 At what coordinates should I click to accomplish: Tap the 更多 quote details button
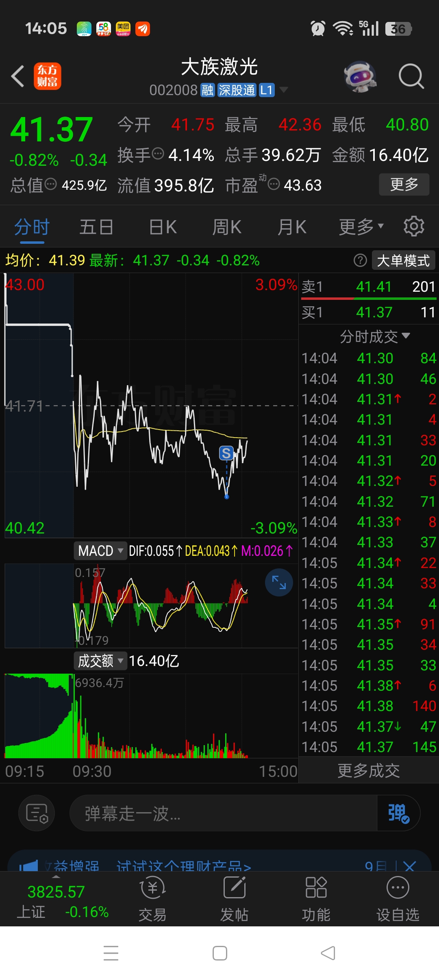pos(404,184)
